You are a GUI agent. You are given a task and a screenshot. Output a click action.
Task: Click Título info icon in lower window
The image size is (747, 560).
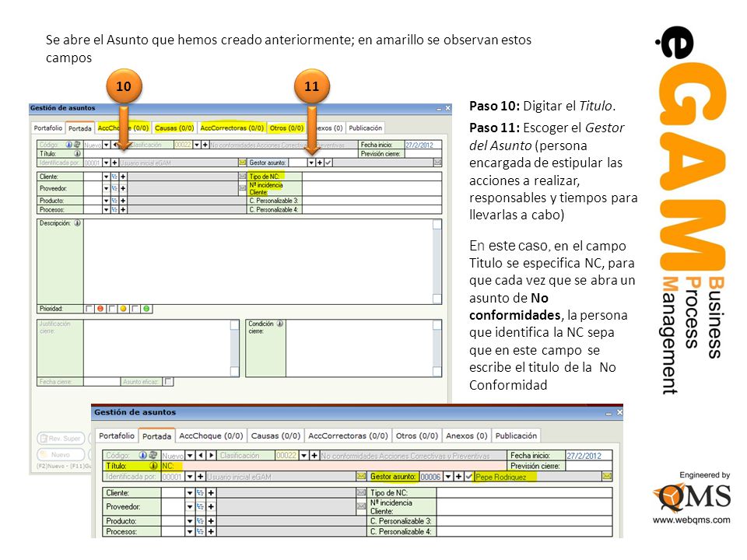click(153, 466)
